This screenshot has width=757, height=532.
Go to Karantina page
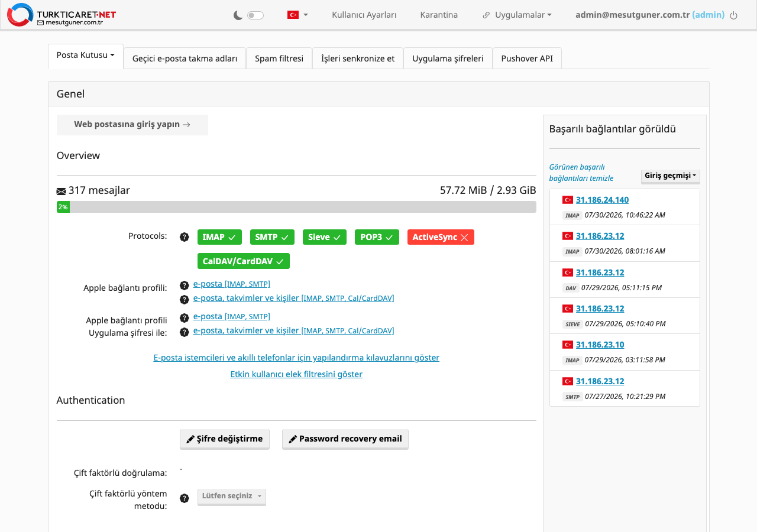coord(439,15)
